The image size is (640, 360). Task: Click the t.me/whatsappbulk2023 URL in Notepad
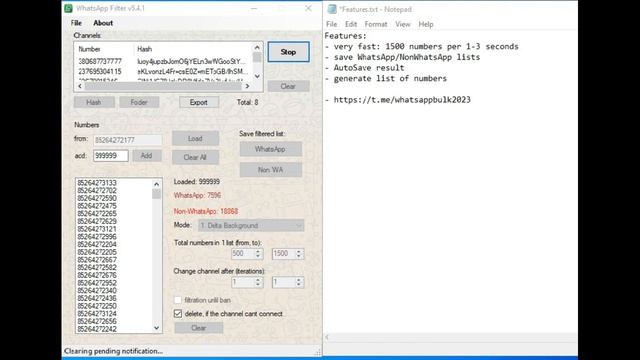tap(402, 100)
